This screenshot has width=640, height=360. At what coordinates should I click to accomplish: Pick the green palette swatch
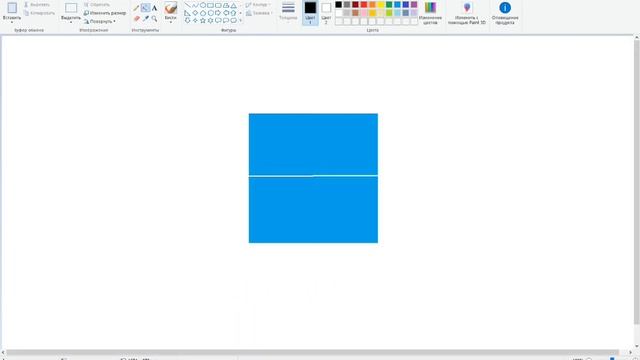[389, 4]
